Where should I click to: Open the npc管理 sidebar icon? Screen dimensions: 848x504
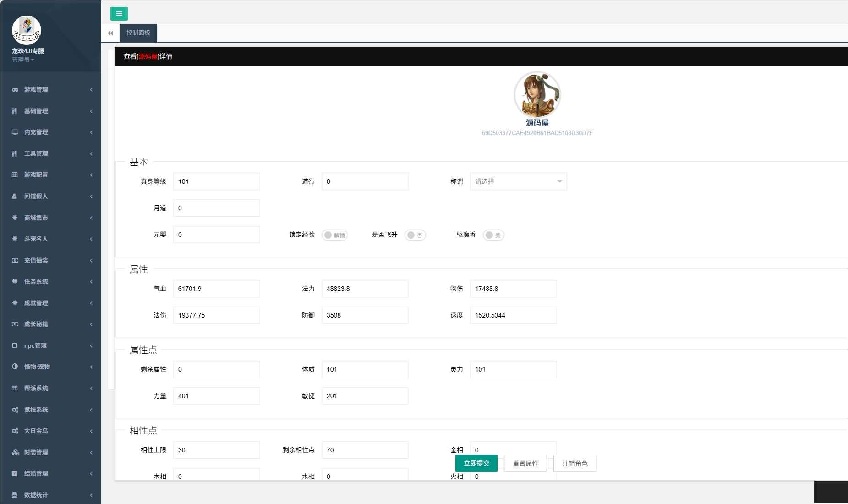(x=14, y=345)
